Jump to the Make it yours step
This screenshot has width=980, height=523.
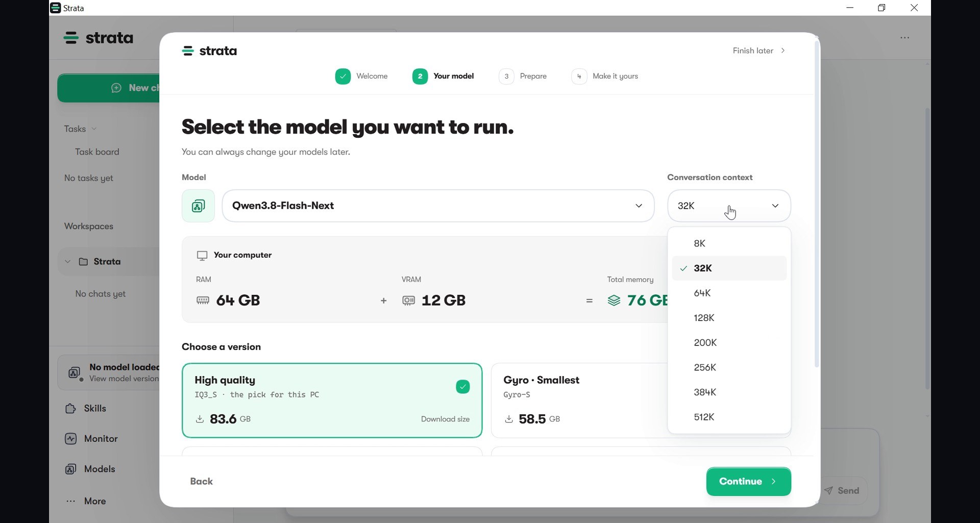tap(605, 77)
